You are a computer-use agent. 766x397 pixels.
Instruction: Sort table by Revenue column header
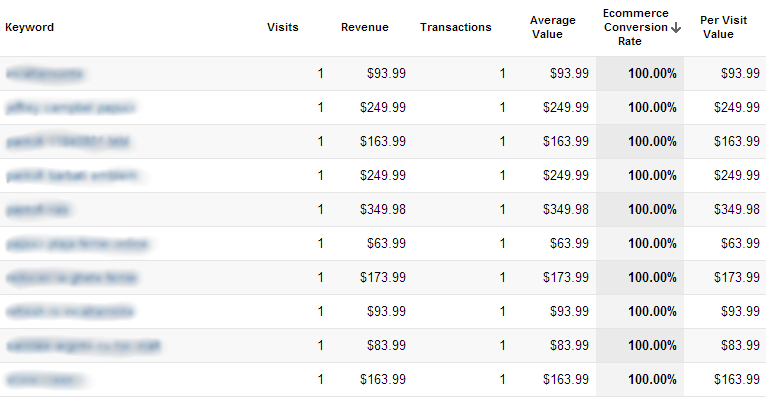(x=364, y=27)
